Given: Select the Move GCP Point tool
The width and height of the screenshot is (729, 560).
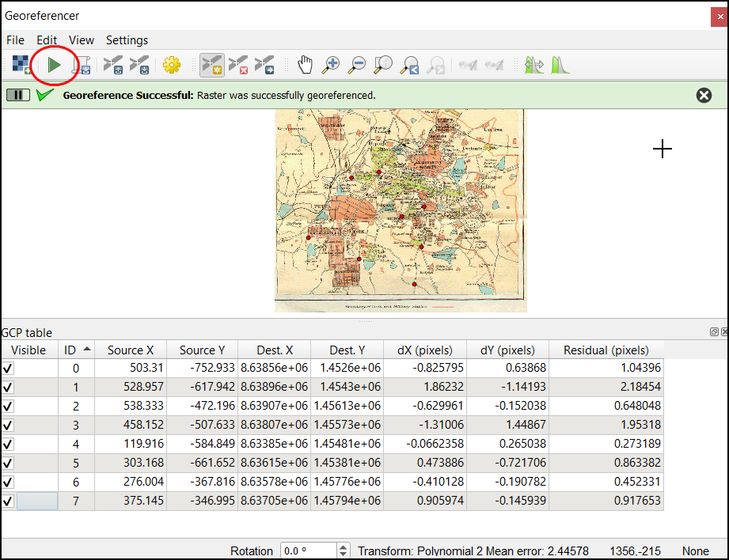Looking at the screenshot, I should pyautogui.click(x=264, y=65).
